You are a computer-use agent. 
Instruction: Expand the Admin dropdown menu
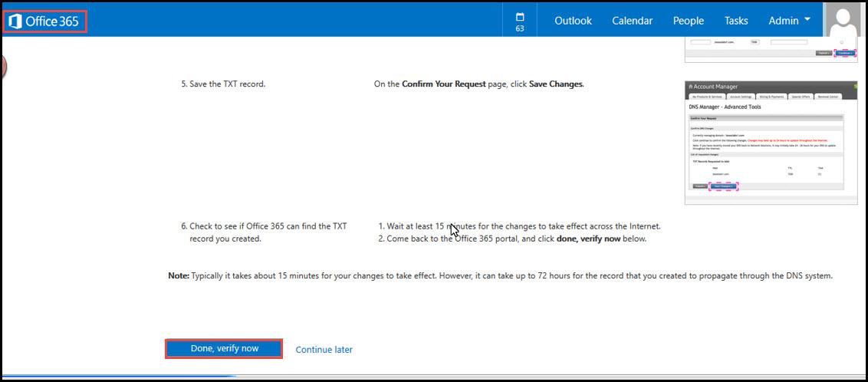tap(789, 21)
